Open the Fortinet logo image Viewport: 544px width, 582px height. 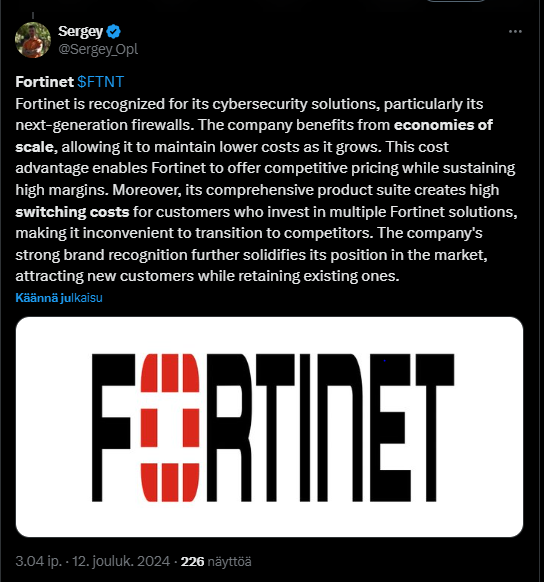coord(269,427)
